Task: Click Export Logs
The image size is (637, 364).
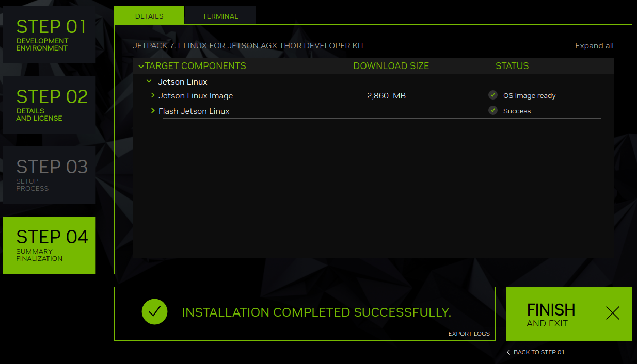Action: point(469,334)
